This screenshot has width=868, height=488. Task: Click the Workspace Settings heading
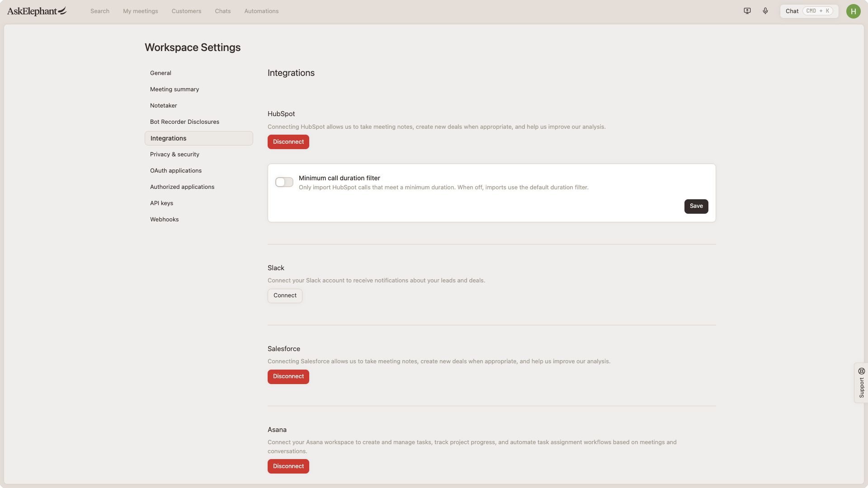pyautogui.click(x=193, y=47)
